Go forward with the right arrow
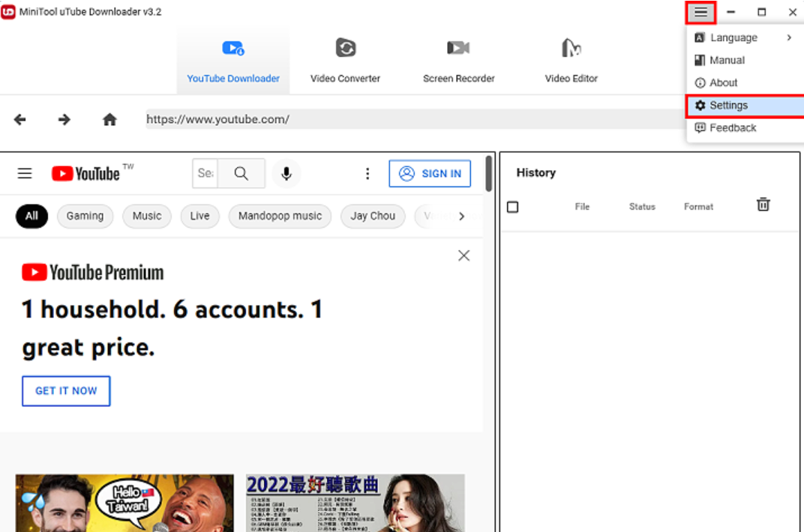The width and height of the screenshot is (804, 532). (x=64, y=120)
